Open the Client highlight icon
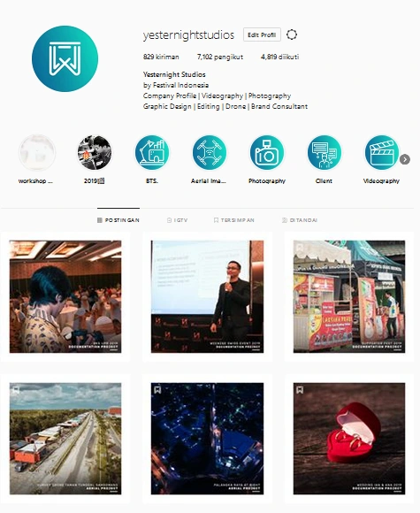This screenshot has width=420, height=513. [325, 153]
